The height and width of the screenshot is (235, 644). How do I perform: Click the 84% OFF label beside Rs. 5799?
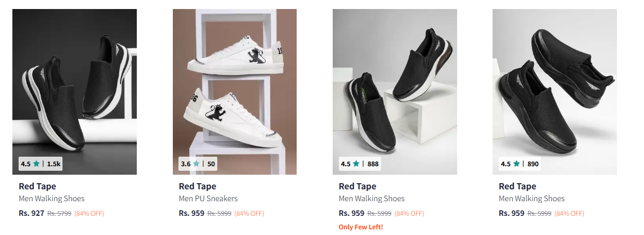[x=89, y=214]
